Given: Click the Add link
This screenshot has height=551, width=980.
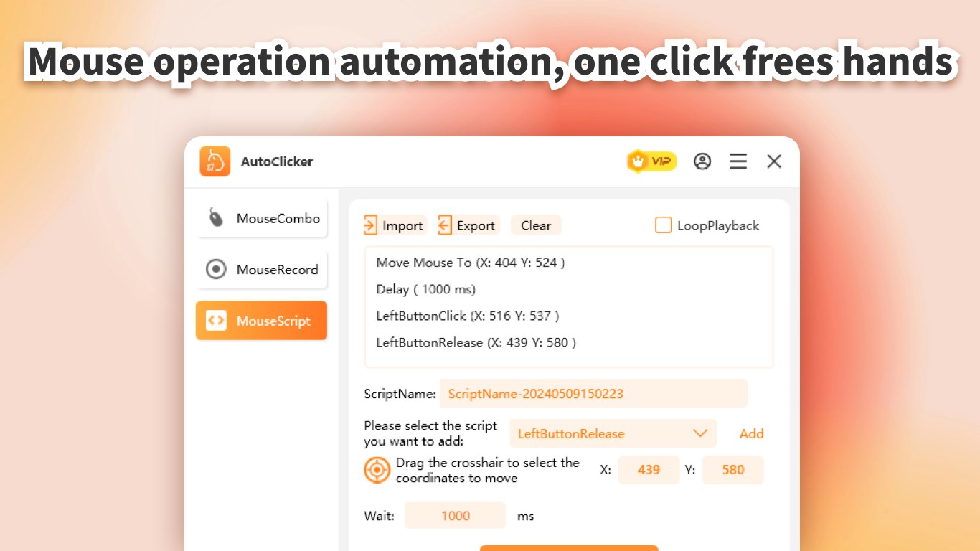Looking at the screenshot, I should pyautogui.click(x=751, y=433).
